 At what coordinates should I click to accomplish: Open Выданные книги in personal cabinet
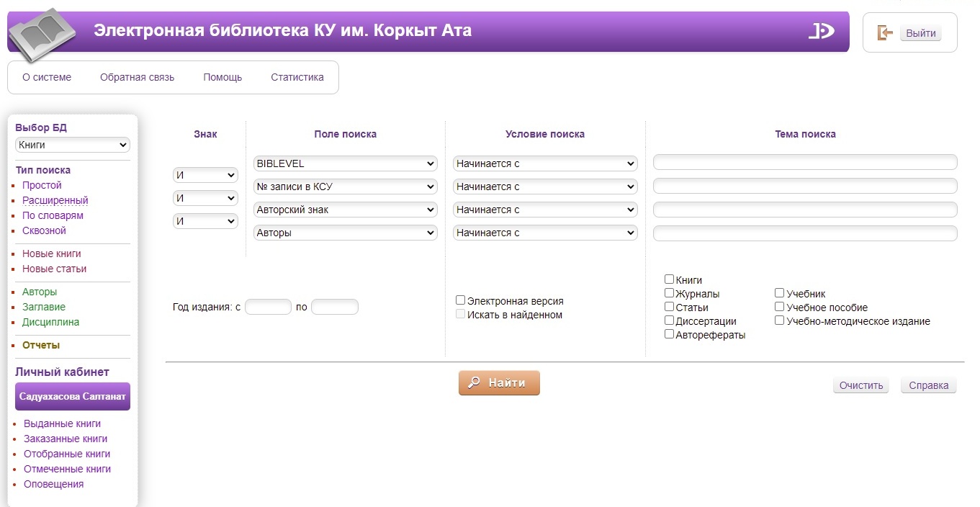(x=62, y=423)
